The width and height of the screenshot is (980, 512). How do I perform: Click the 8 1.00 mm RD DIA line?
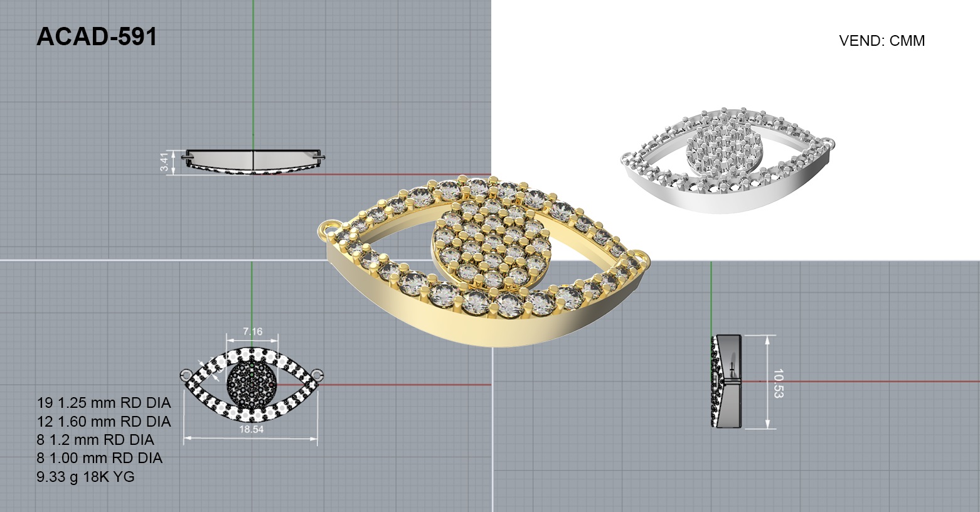pos(100,458)
